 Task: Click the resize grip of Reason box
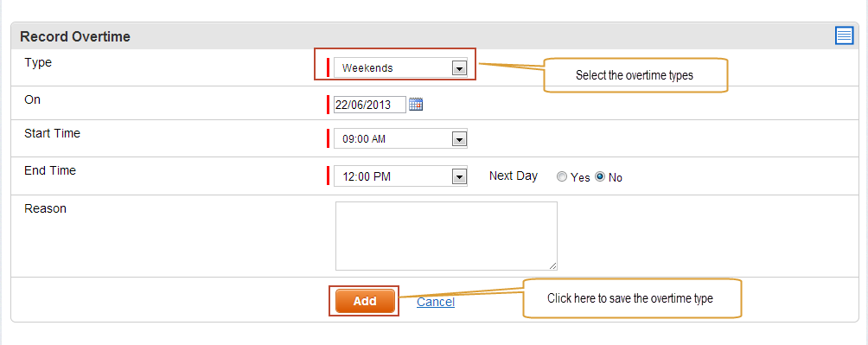click(552, 265)
